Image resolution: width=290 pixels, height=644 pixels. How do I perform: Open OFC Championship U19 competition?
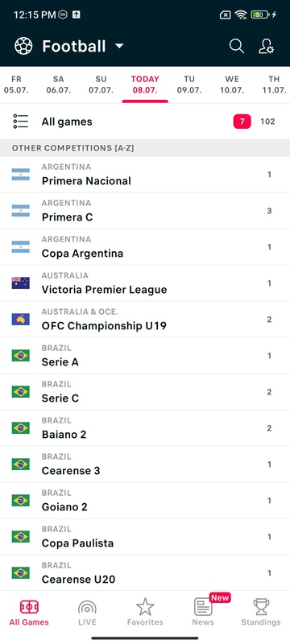click(145, 319)
